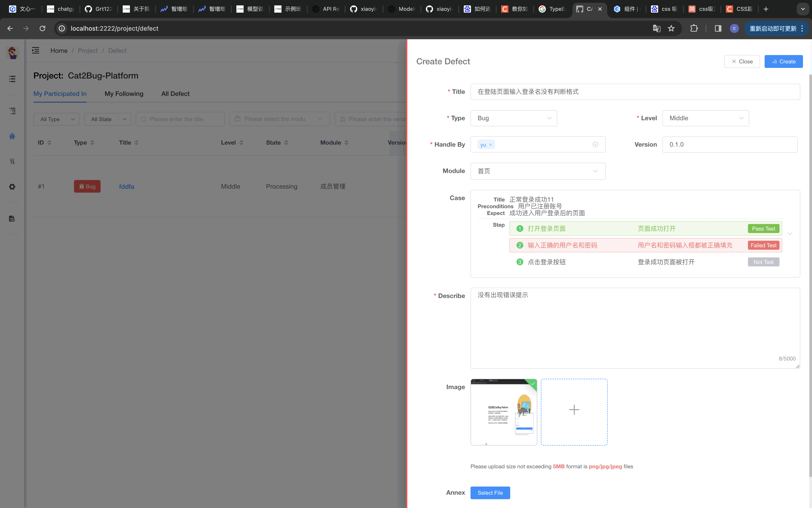Click the Failed Test status badge
812x508 pixels.
click(x=763, y=245)
